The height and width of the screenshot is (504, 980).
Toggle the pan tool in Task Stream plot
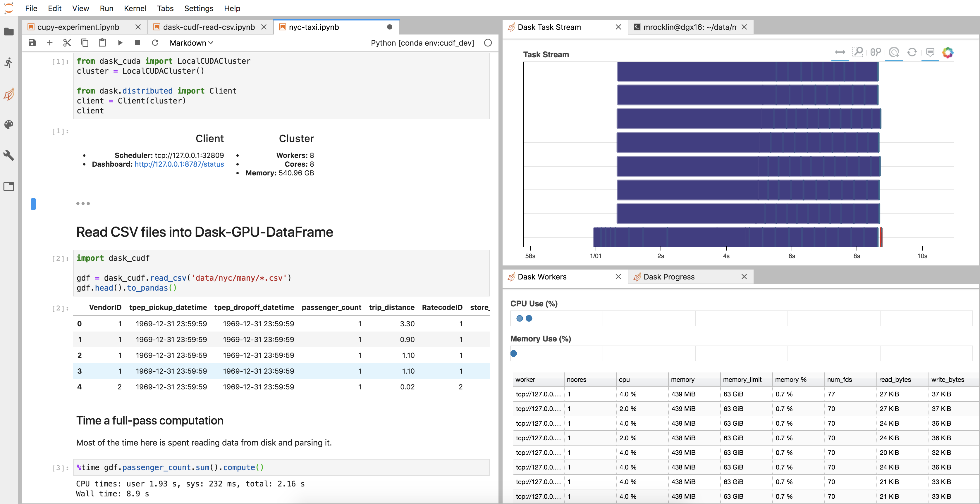coord(840,52)
